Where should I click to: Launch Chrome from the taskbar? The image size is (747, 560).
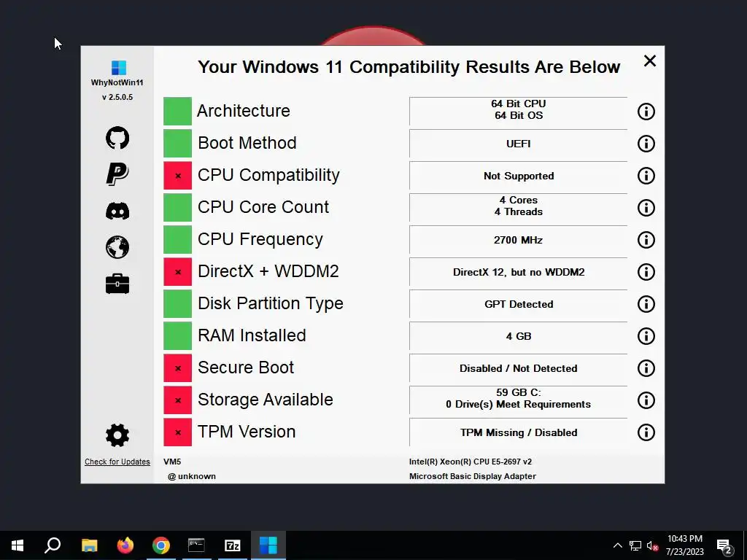pyautogui.click(x=161, y=545)
